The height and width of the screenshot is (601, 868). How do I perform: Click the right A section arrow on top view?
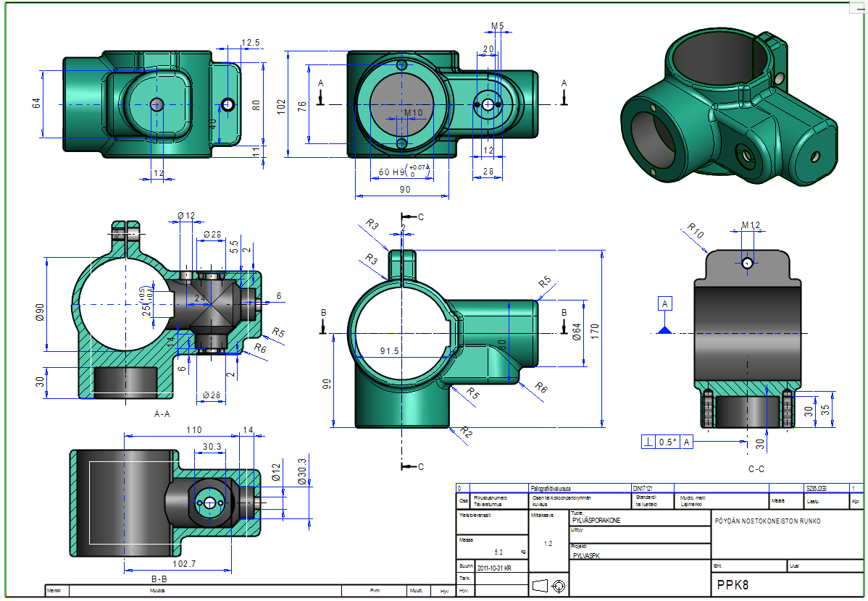pos(564,92)
